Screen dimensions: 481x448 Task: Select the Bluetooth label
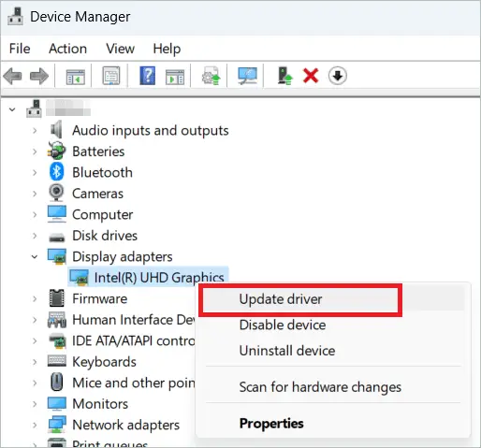click(102, 172)
